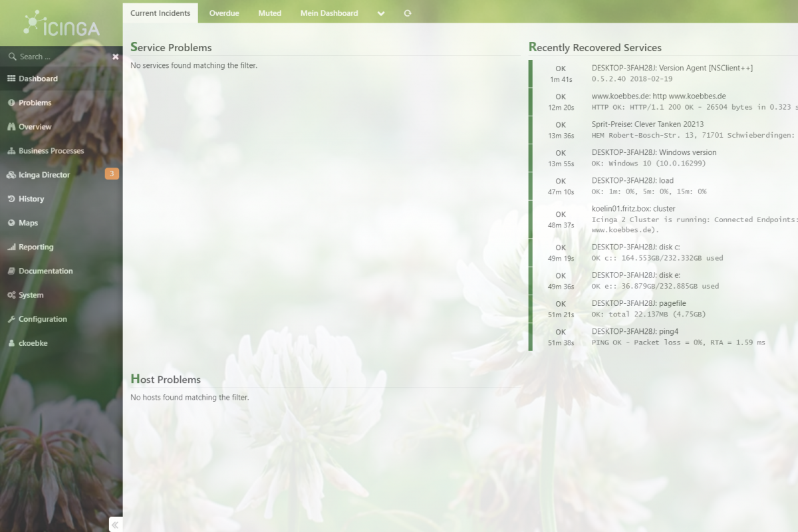Click the OK 1m 41s status cell
Viewport: 798px width, 532px height.
pyautogui.click(x=561, y=73)
